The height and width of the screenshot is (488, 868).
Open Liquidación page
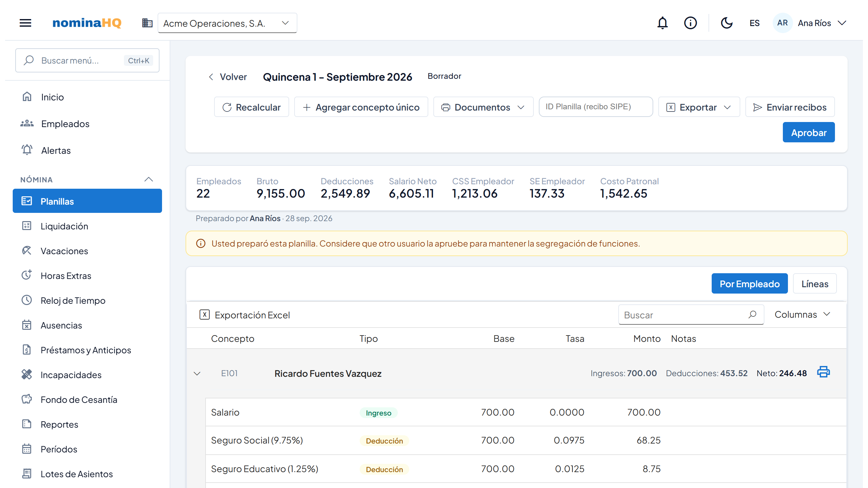pyautogui.click(x=87, y=226)
